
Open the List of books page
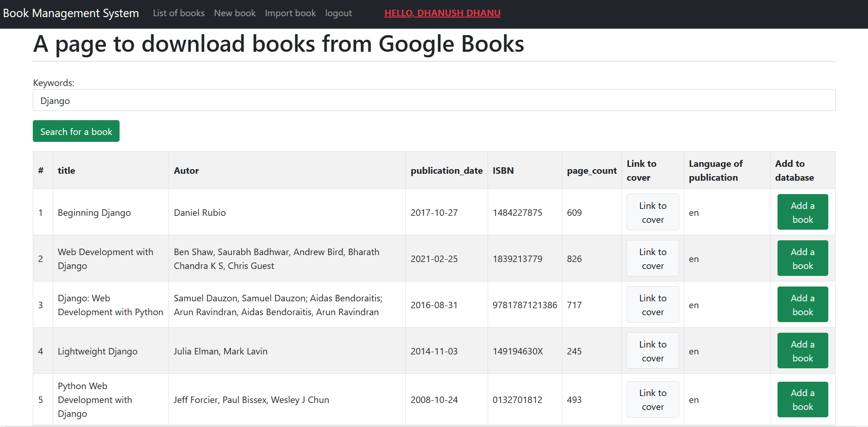pyautogui.click(x=178, y=13)
